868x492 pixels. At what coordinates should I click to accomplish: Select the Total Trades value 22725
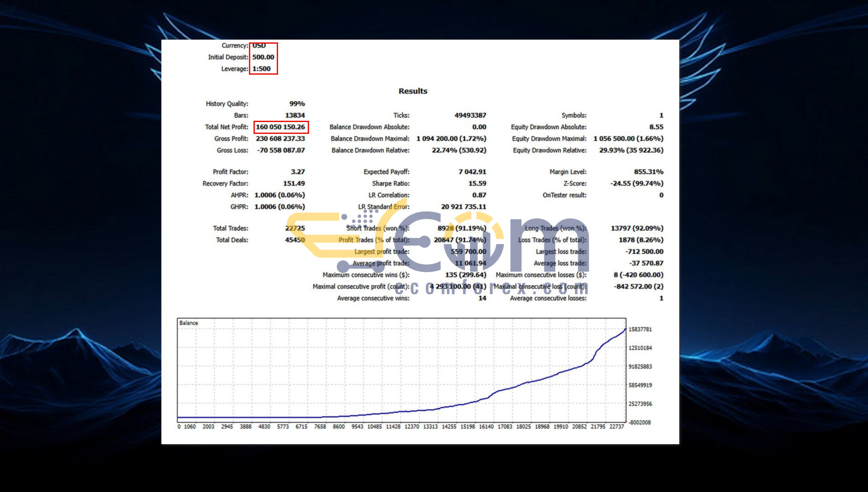pos(295,228)
